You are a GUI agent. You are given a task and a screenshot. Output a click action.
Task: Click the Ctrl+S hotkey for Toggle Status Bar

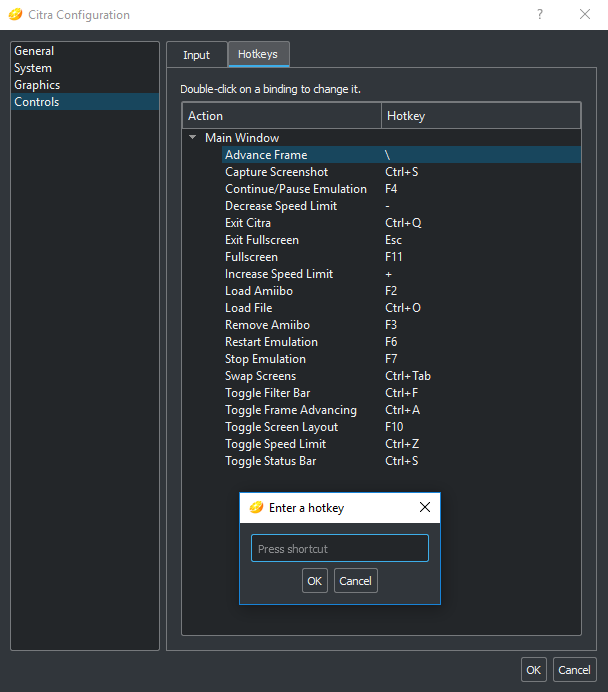[402, 461]
